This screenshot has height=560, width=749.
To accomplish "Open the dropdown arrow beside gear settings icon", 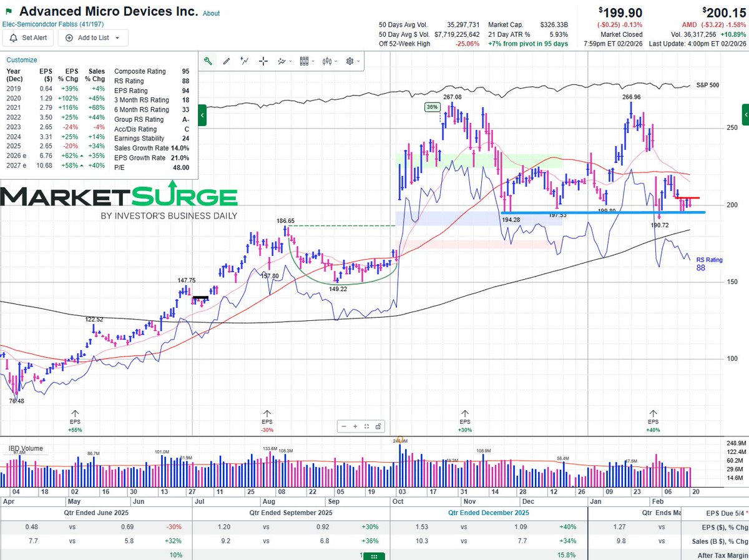I will [358, 61].
